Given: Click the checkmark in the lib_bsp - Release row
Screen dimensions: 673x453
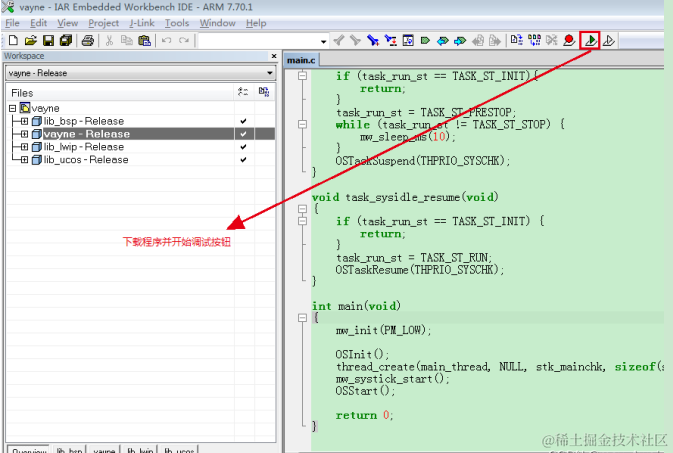Looking at the screenshot, I should [x=243, y=121].
